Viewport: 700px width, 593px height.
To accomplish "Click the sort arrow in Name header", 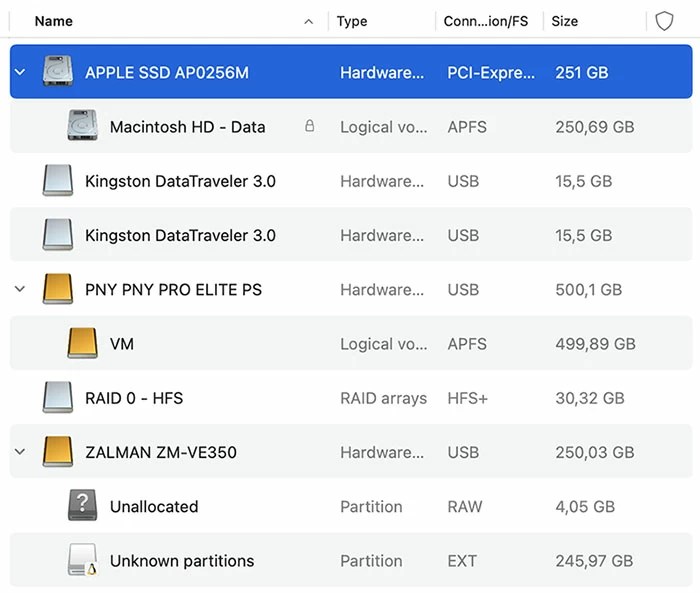I will point(308,21).
